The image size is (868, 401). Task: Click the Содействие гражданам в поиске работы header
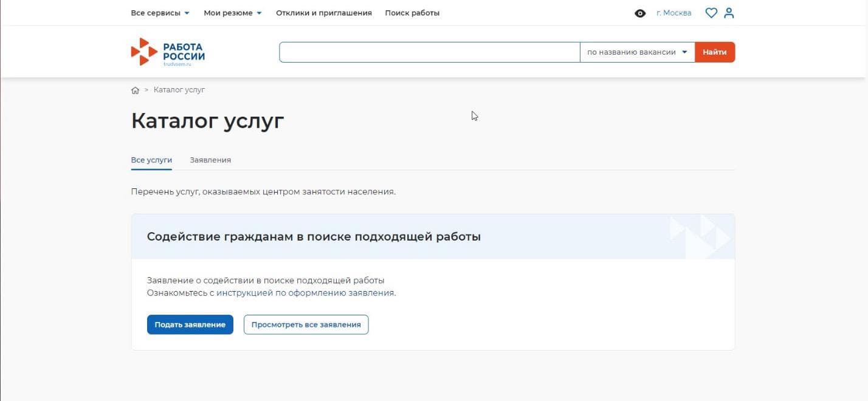coord(314,237)
